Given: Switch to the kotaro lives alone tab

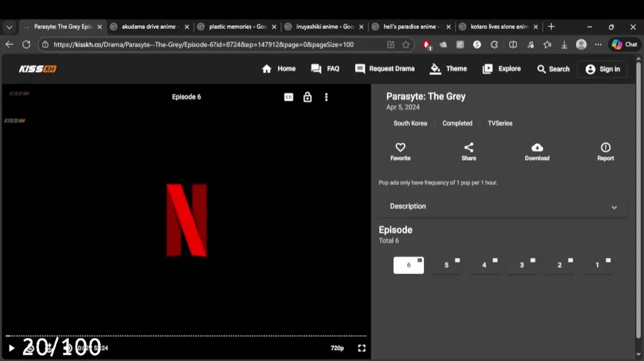Looking at the screenshot, I should 499,27.
